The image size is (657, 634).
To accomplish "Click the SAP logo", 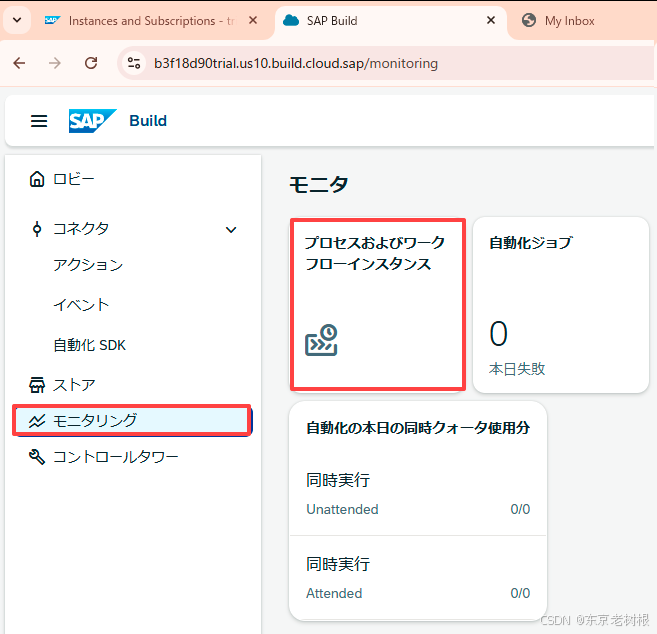I will coord(93,121).
